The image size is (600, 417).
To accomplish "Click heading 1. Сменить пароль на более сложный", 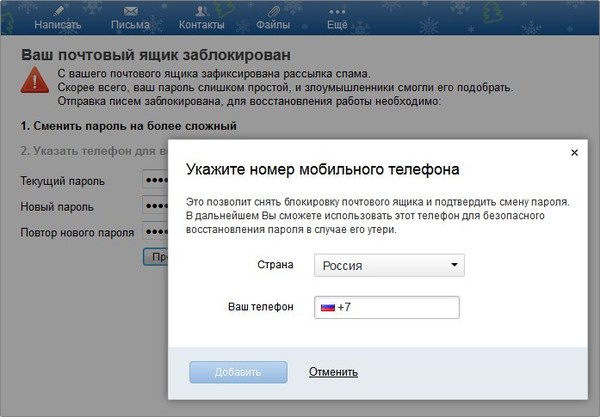I will [x=129, y=126].
